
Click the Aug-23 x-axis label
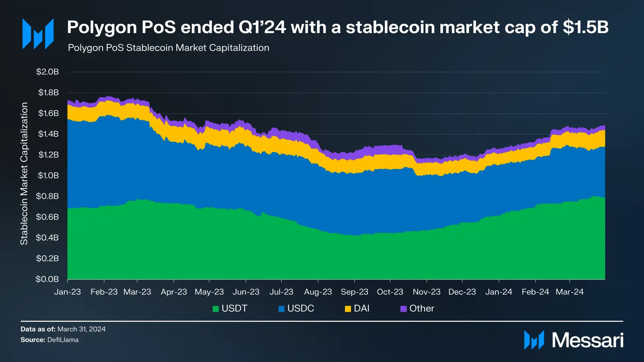(318, 292)
